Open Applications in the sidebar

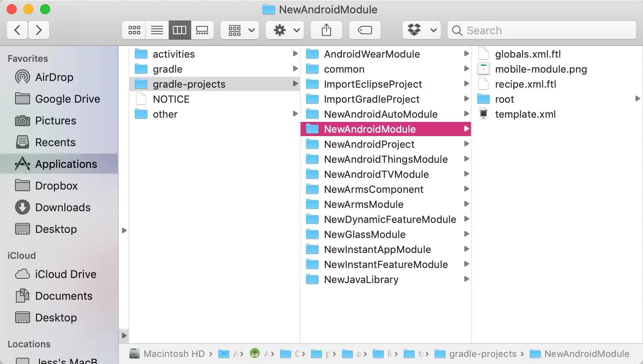59,164
